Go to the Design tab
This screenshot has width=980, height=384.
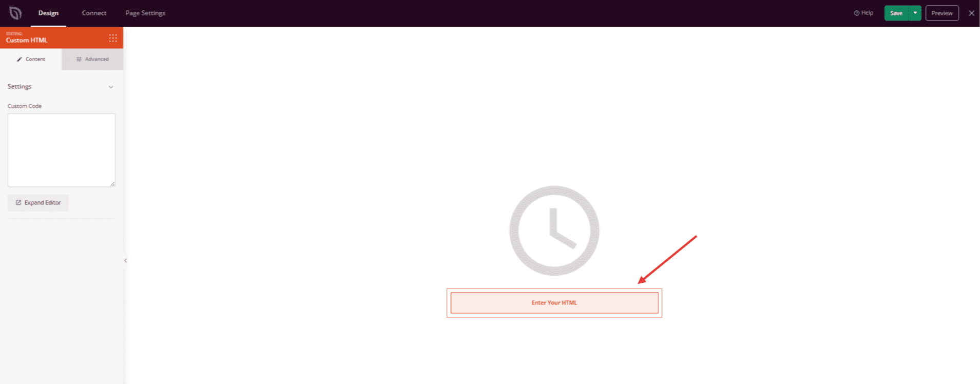point(48,13)
